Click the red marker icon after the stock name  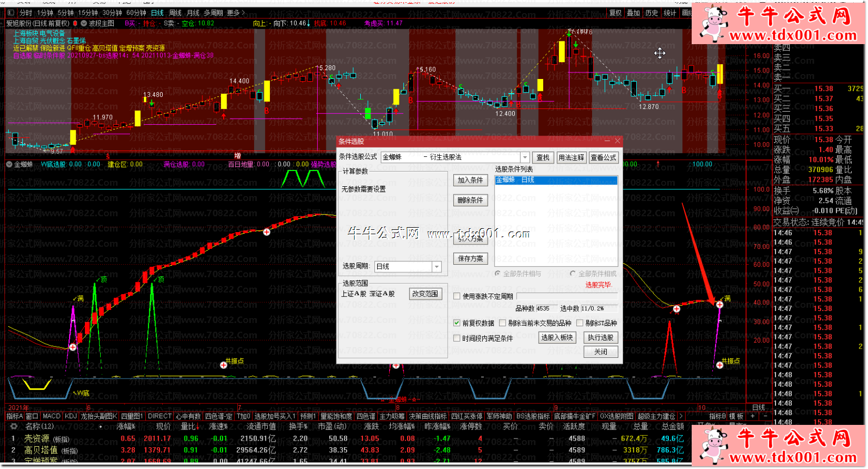tap(75, 23)
